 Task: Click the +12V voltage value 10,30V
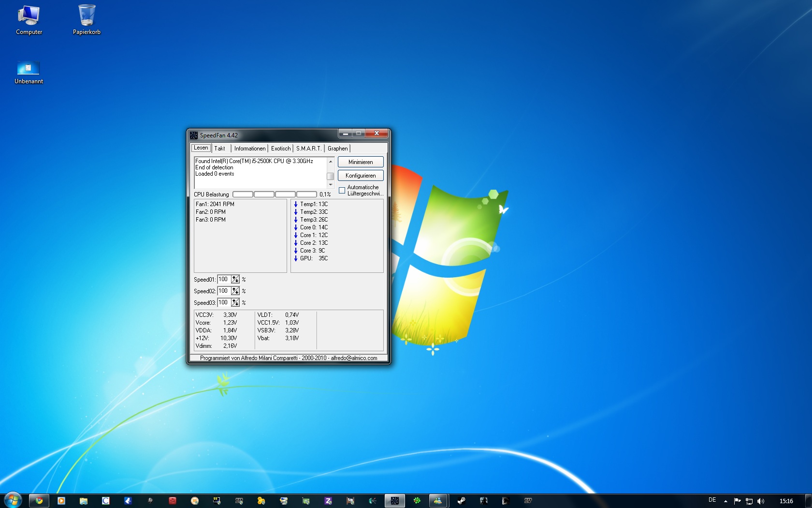click(x=229, y=338)
